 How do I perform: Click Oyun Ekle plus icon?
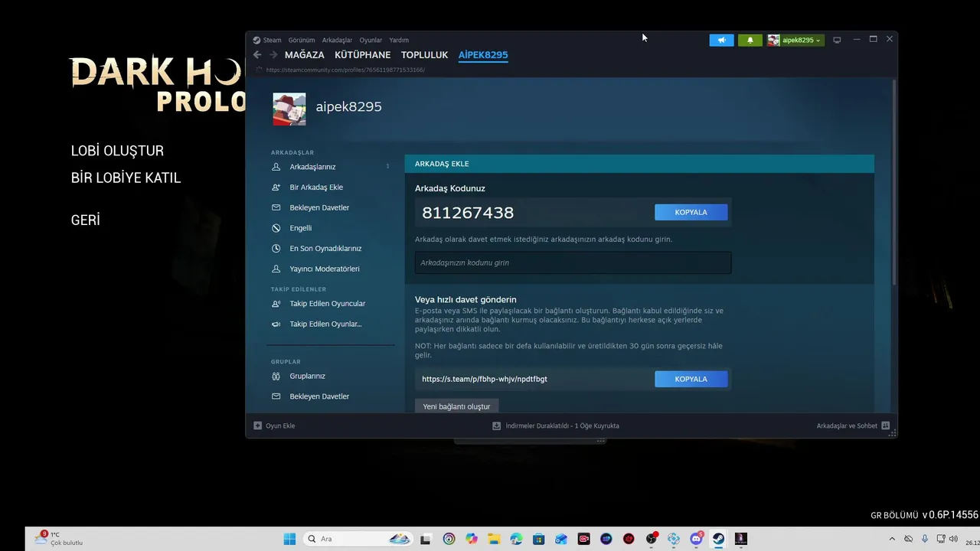258,425
